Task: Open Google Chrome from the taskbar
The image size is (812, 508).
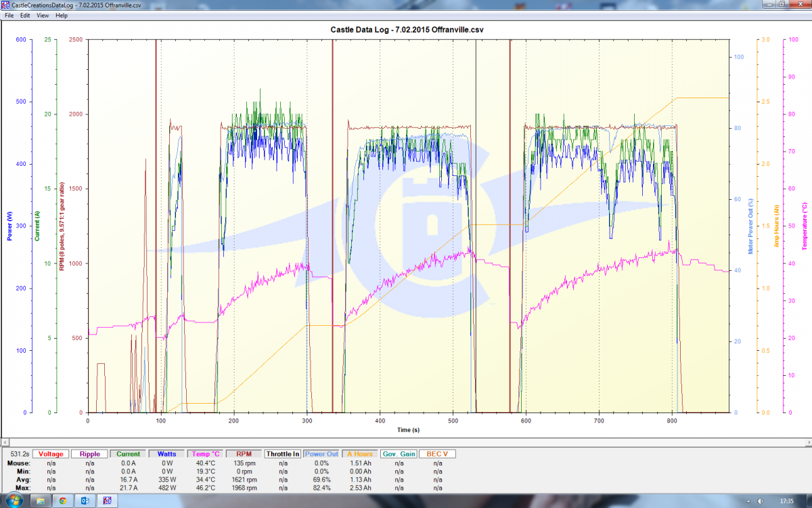Action: click(x=62, y=501)
